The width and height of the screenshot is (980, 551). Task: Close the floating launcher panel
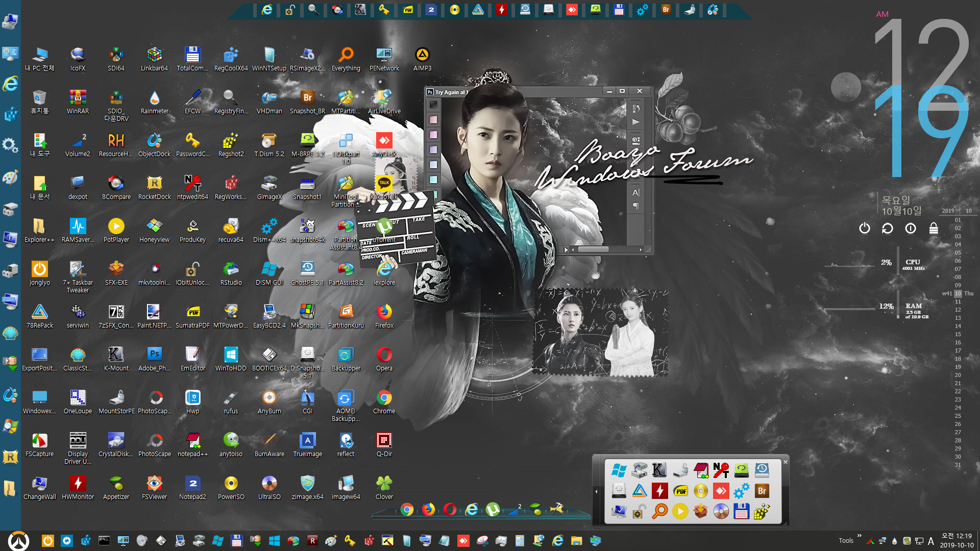(x=786, y=462)
